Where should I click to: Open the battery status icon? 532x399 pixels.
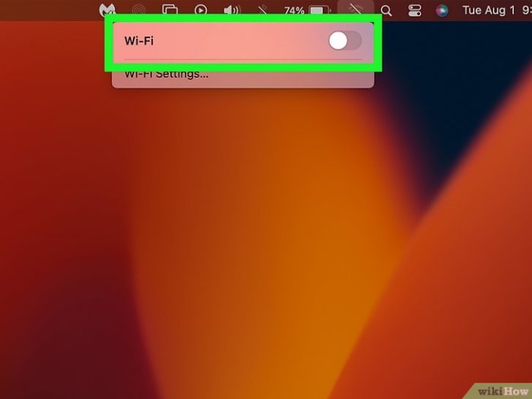320,11
